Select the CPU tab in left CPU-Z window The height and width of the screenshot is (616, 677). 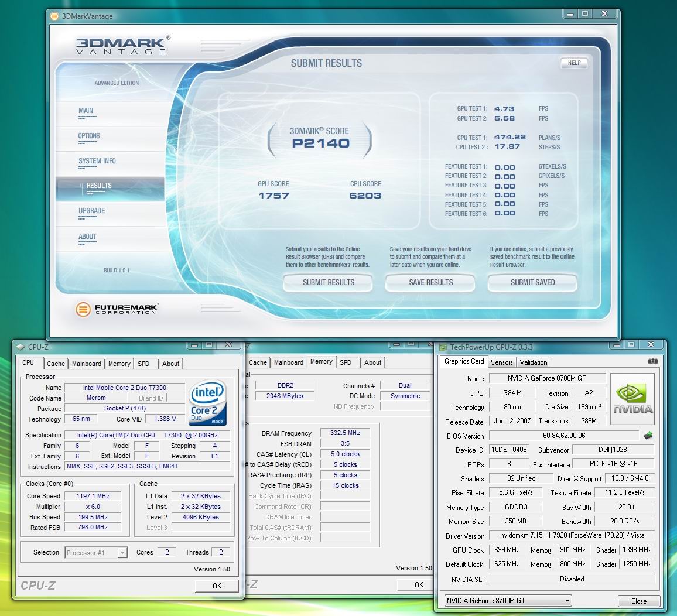click(28, 362)
